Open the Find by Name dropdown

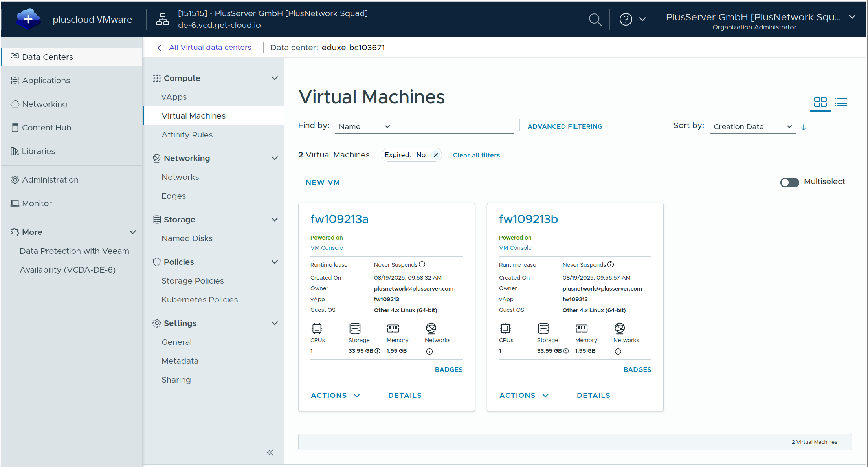click(x=364, y=126)
